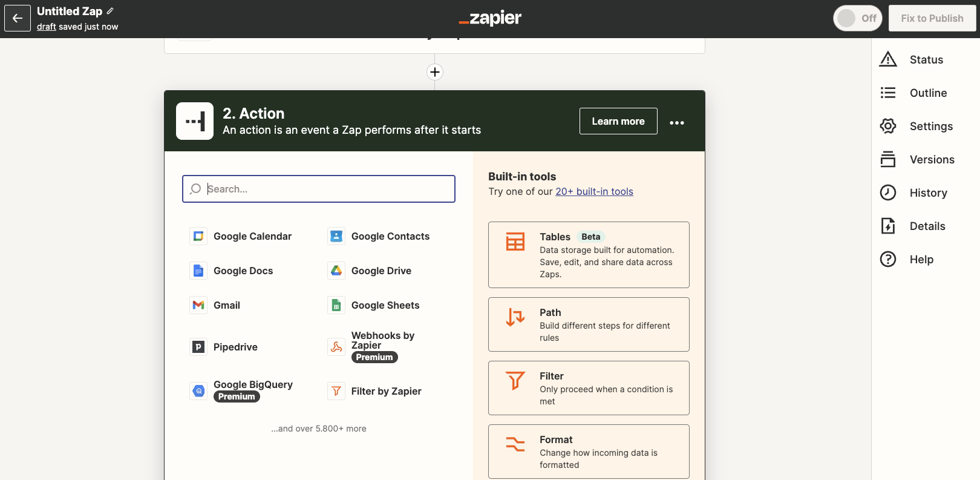
Task: Choose Google Sheets app label
Action: point(385,305)
